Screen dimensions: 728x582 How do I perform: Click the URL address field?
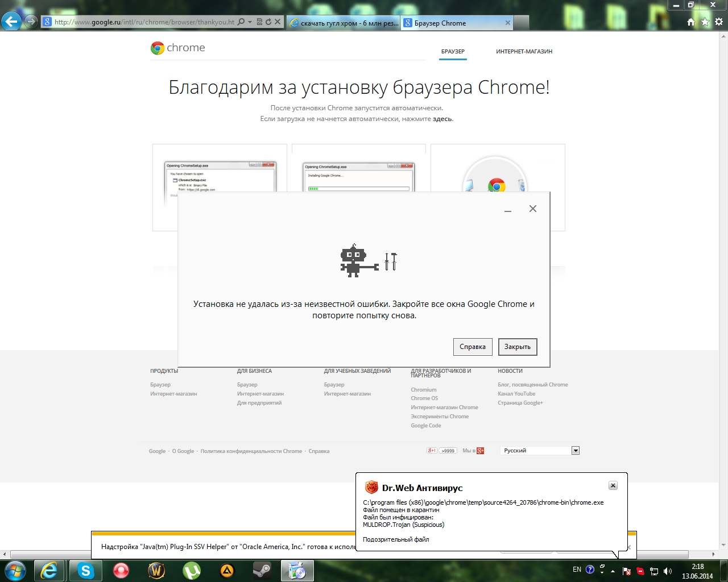coord(144,22)
